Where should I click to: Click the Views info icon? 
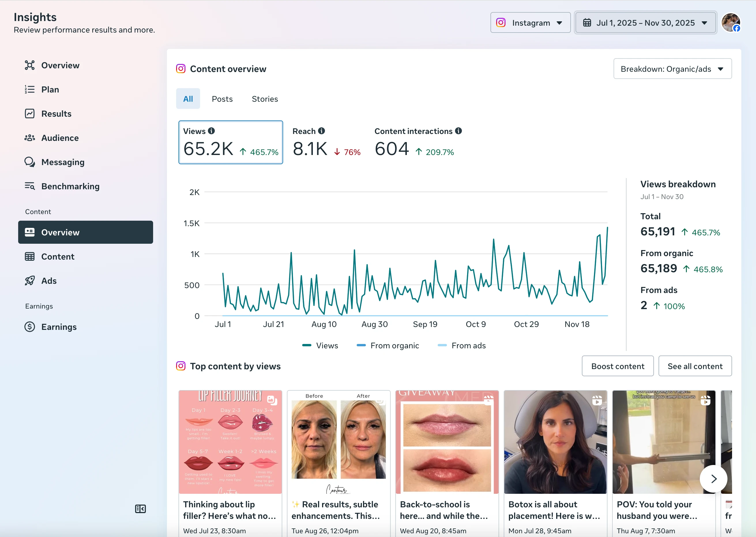pos(211,131)
